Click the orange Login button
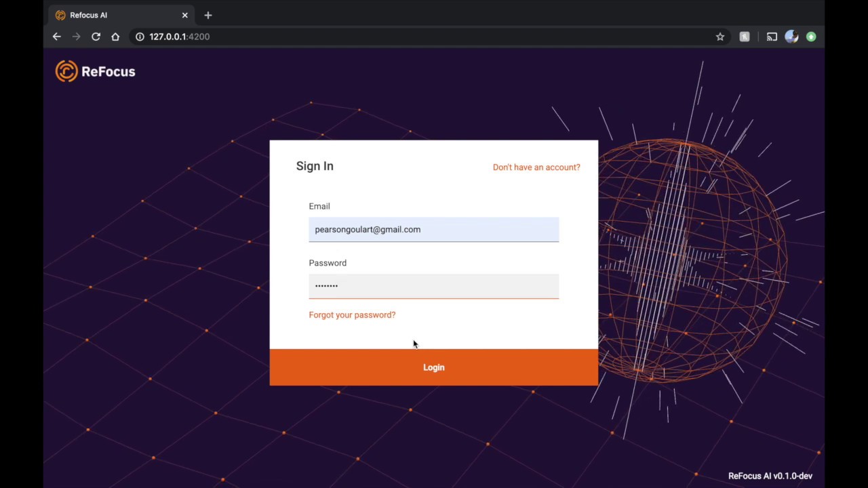 tap(434, 367)
